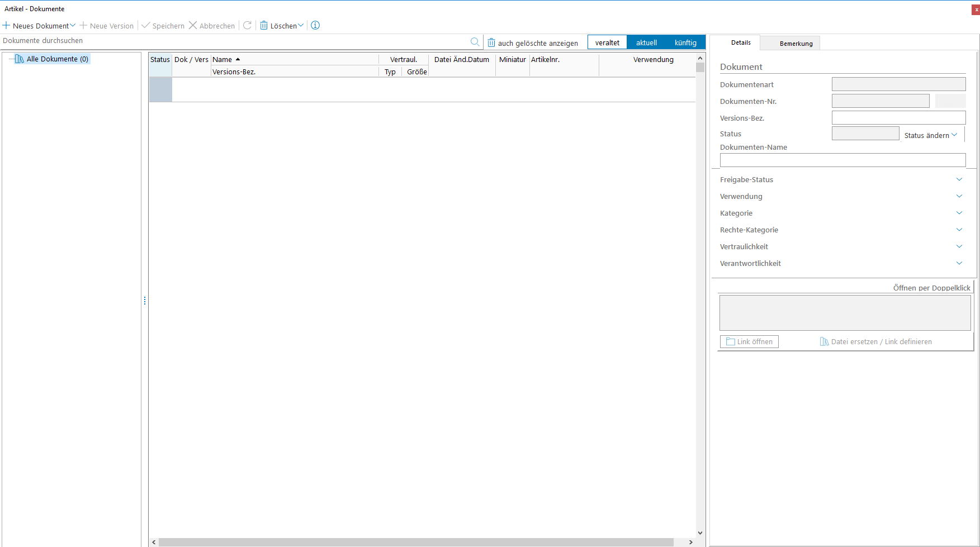
Task: Click the Löschen trash icon
Action: [264, 26]
